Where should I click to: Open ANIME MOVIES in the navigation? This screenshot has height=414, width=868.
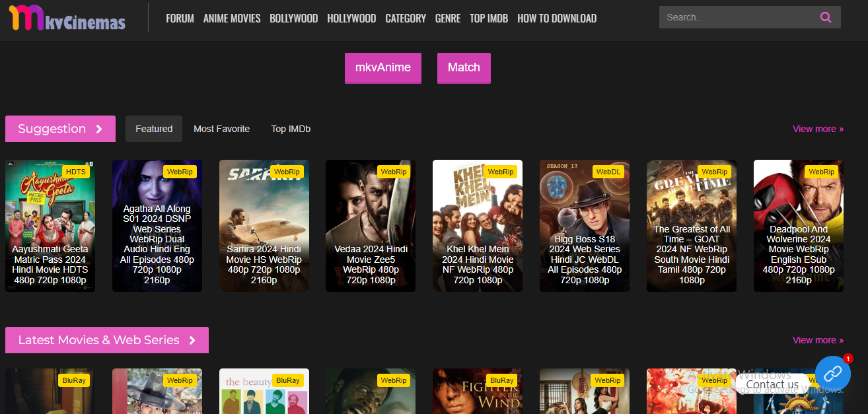tap(232, 18)
